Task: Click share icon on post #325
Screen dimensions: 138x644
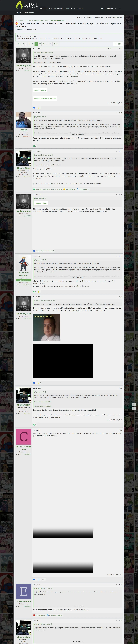Action: 117,256
